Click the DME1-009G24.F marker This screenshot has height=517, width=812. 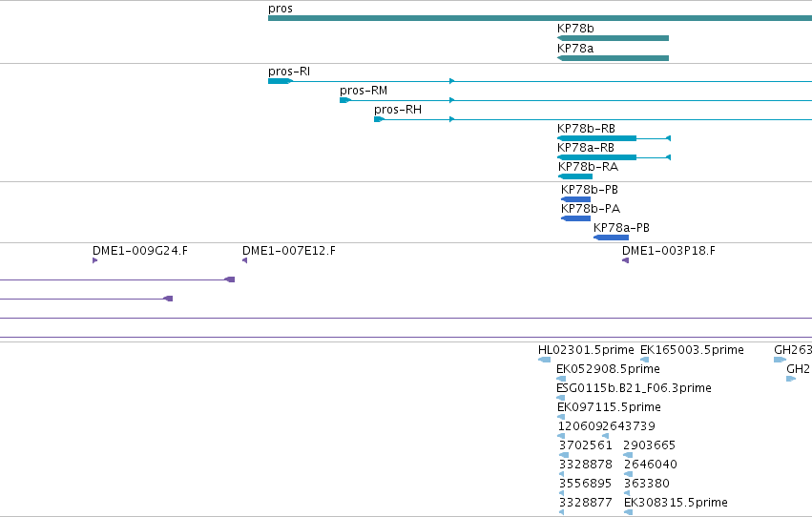(x=94, y=260)
